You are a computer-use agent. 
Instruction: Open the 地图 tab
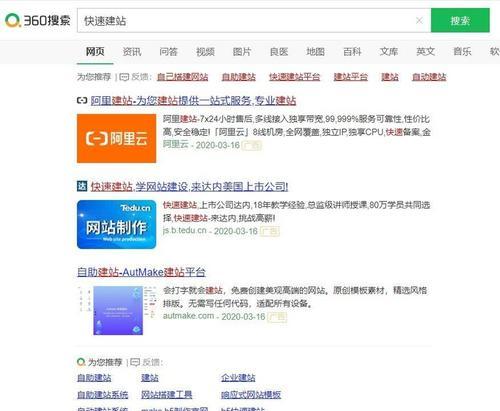pyautogui.click(x=315, y=52)
